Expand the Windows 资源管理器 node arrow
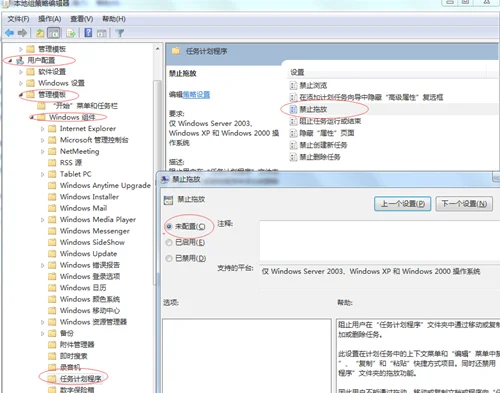Viewport: 500px width, 393px height. (x=42, y=322)
